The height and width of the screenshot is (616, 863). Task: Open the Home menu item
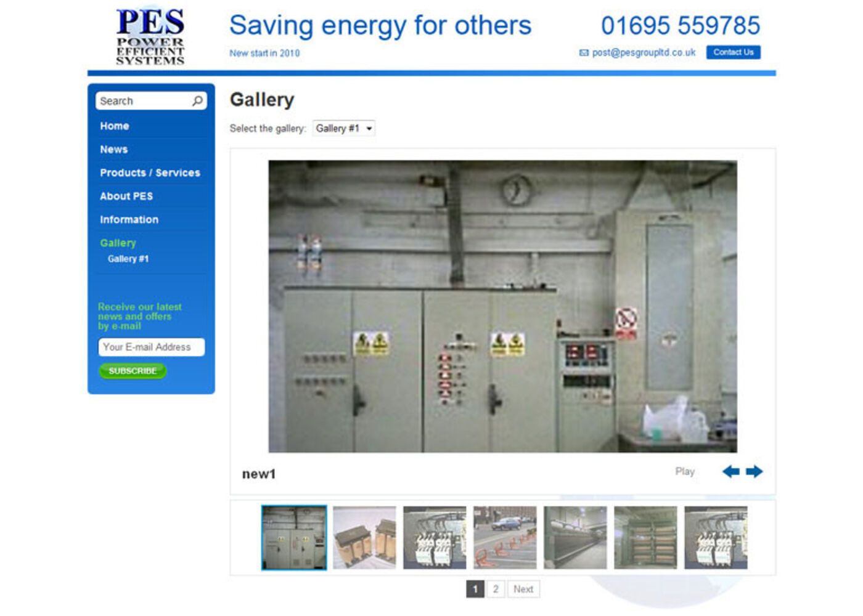click(x=115, y=126)
